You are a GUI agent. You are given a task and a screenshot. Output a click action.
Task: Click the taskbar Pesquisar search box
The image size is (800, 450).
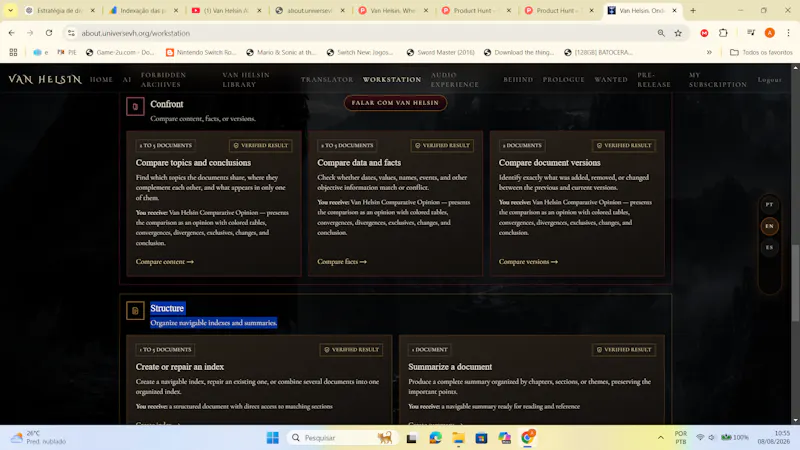pos(341,438)
